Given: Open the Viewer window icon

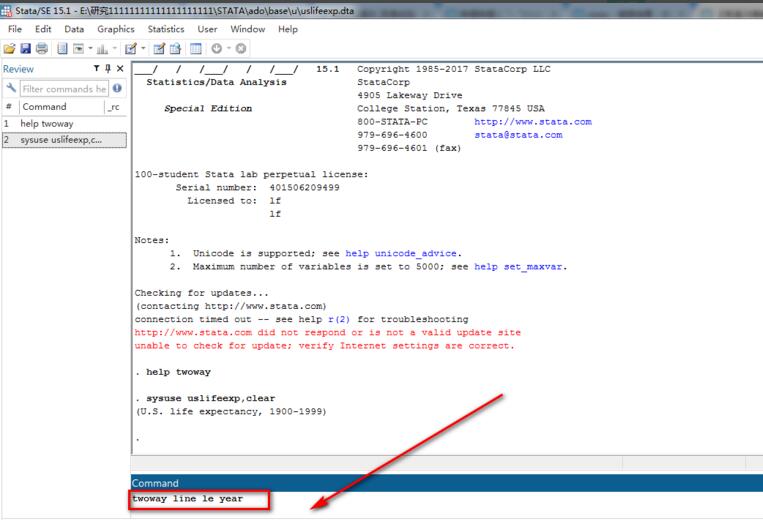Looking at the screenshot, I should 78,48.
